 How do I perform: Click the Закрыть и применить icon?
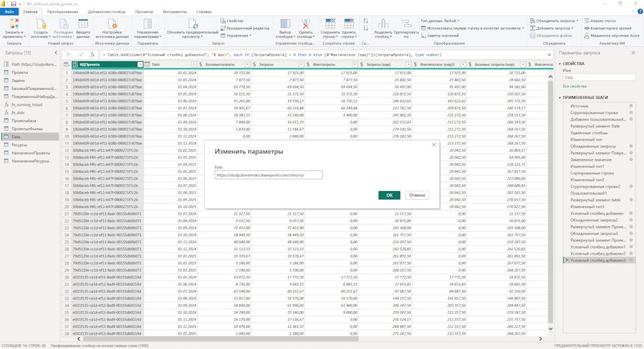(x=14, y=24)
